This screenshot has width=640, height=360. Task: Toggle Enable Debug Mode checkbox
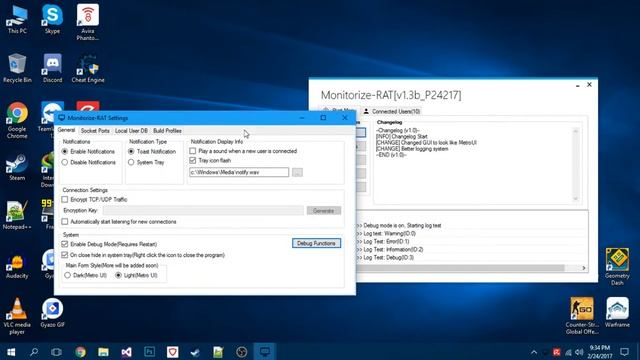click(x=64, y=244)
